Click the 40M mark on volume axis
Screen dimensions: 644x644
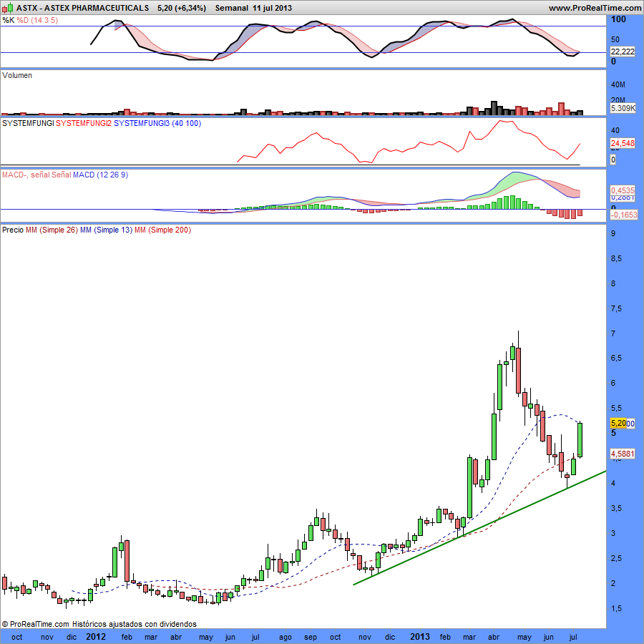pyautogui.click(x=618, y=84)
